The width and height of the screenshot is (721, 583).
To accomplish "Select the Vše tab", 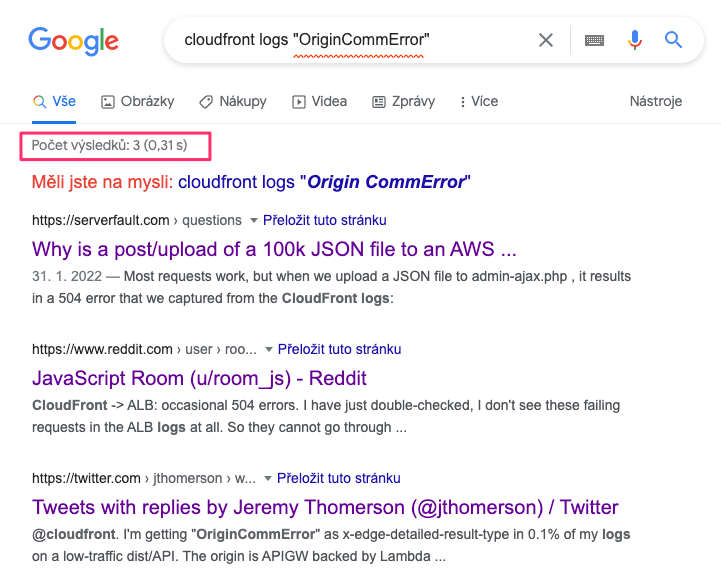I will tap(54, 101).
